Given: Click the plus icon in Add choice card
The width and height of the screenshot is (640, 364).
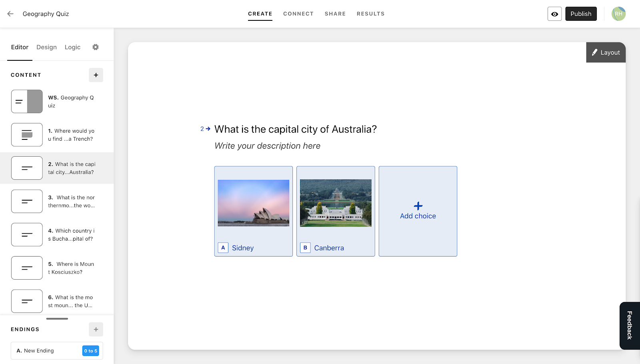Looking at the screenshot, I should 418,206.
